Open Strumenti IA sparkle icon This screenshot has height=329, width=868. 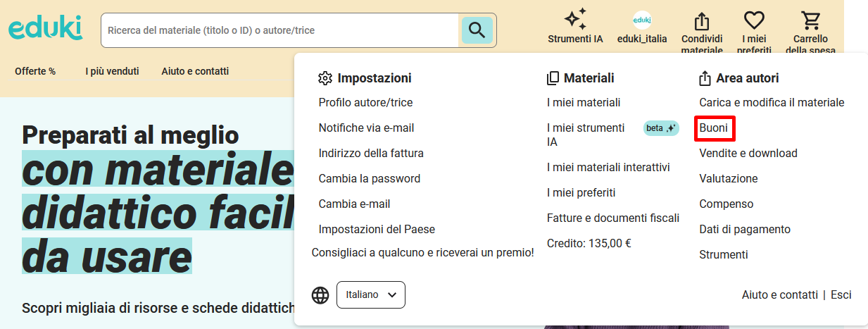[x=575, y=20]
